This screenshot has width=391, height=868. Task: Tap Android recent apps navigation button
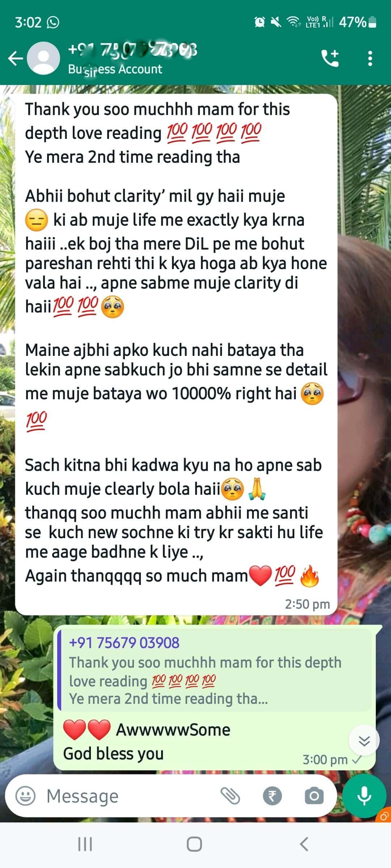click(x=85, y=844)
